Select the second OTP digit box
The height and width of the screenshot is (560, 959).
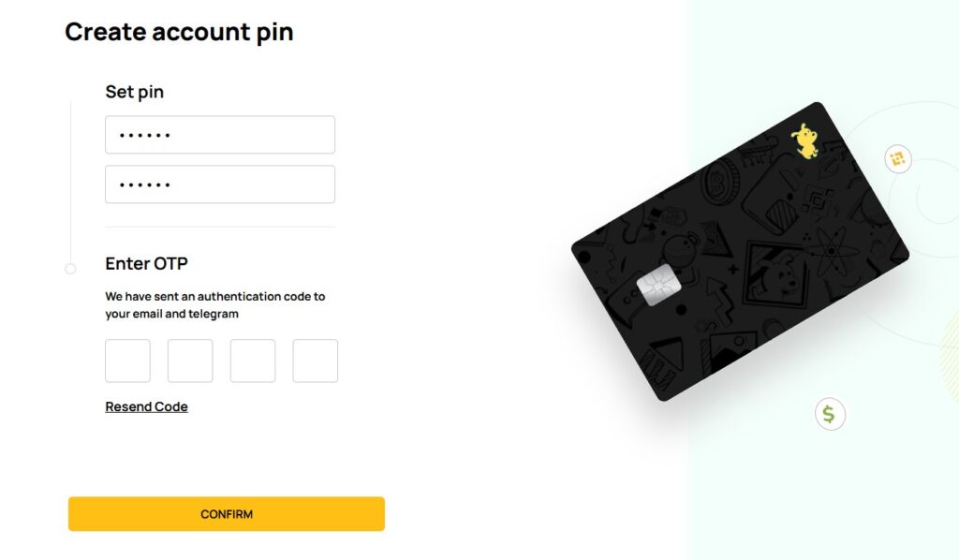[x=190, y=361]
